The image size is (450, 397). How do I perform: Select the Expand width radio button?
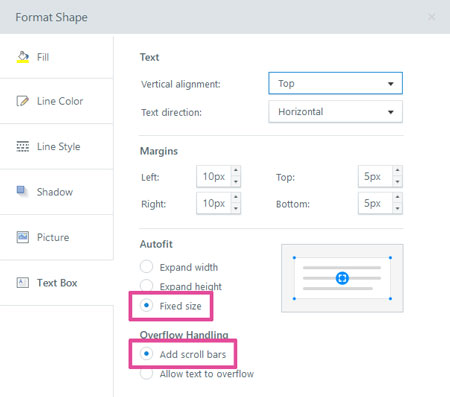click(146, 267)
